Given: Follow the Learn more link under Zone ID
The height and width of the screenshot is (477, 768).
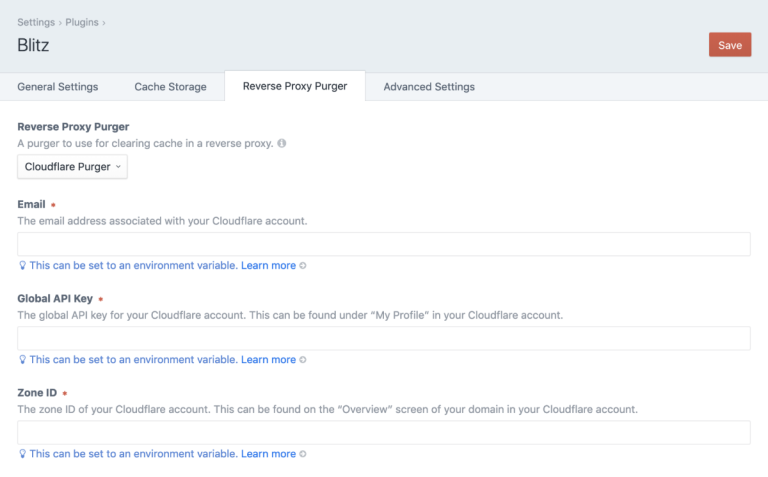Looking at the screenshot, I should click(268, 454).
